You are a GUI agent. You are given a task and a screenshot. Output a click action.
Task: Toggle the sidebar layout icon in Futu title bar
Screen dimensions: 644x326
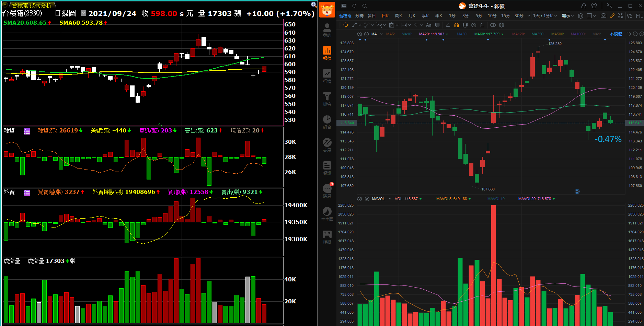coord(344,6)
